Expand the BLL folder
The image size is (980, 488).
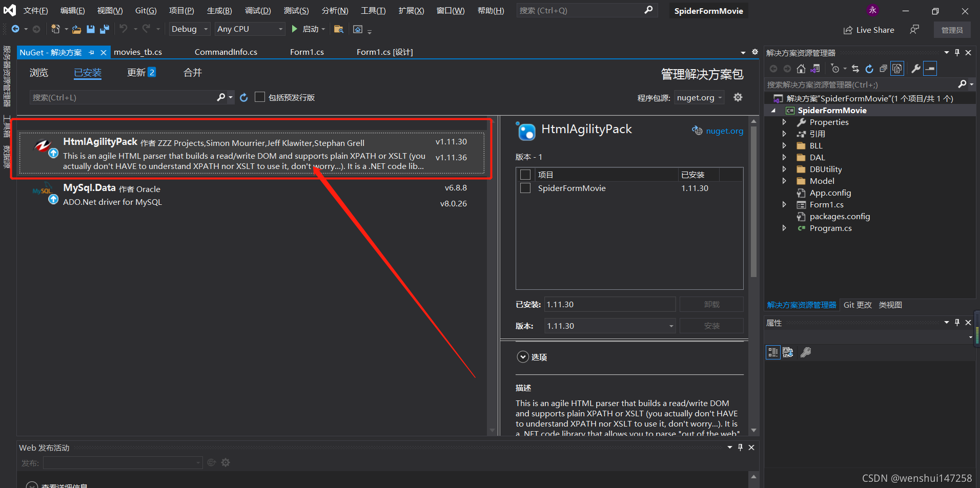click(784, 146)
